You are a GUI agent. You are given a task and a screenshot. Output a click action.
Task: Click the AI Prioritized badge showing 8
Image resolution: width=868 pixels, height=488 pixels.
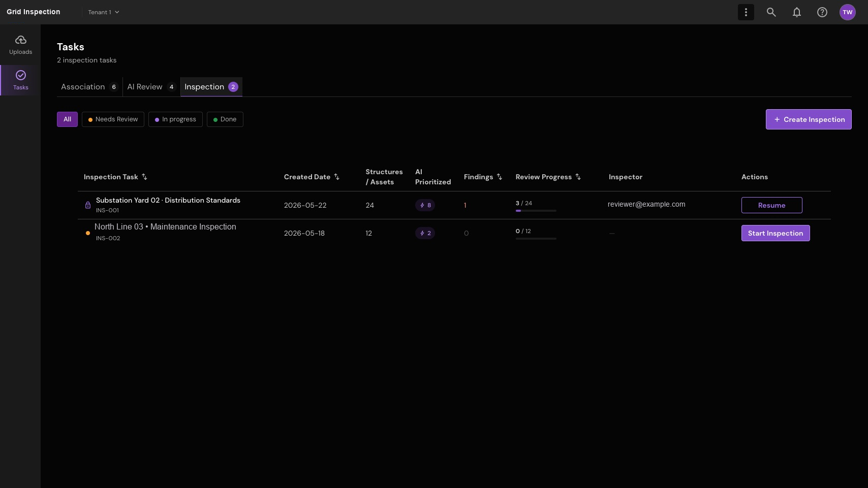click(425, 205)
